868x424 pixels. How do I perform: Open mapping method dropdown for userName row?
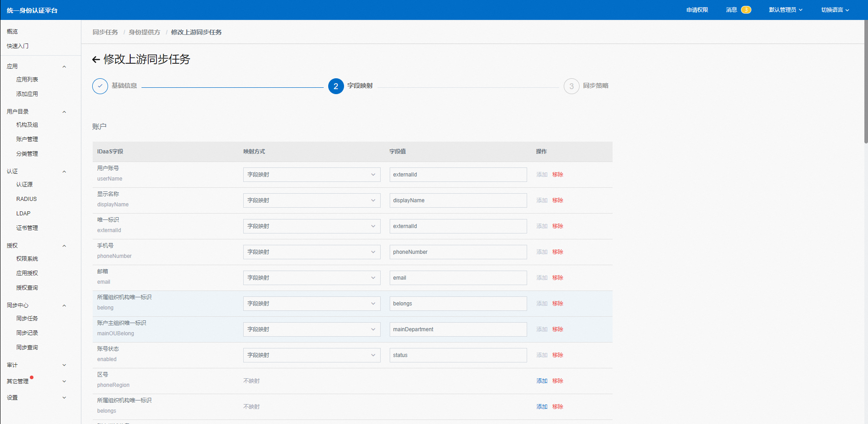pos(311,175)
